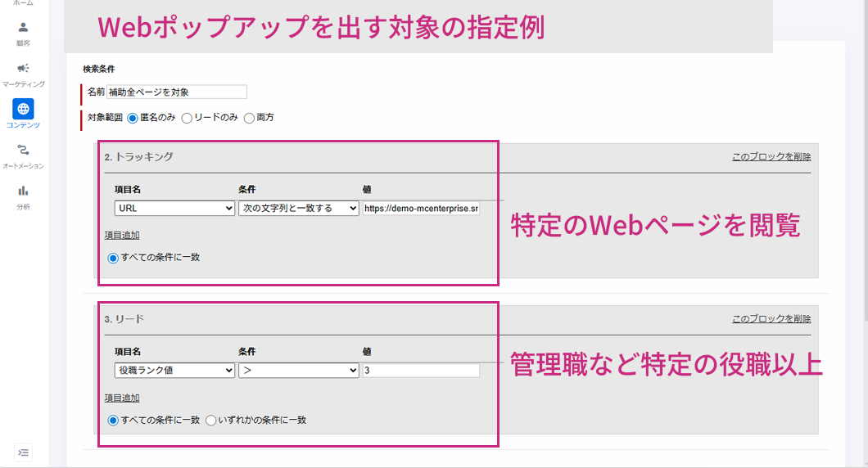
Task: Click the value field containing 3
Action: 421,370
